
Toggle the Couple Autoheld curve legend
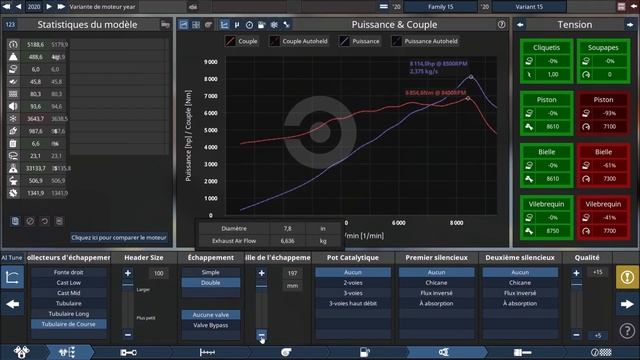[299, 41]
